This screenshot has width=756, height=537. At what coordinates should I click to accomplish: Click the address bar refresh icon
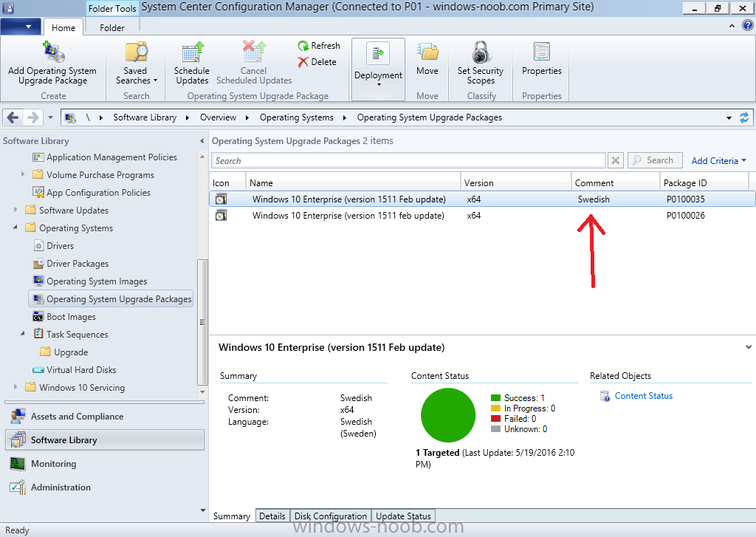pos(744,117)
